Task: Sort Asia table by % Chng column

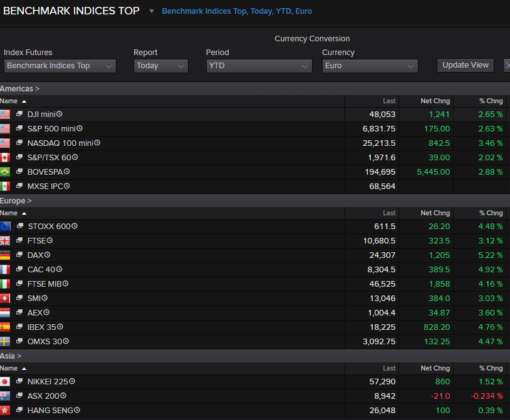Action: coord(491,368)
